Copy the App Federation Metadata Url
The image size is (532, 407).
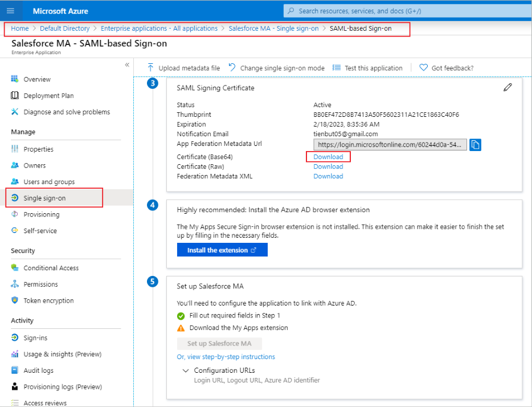tap(475, 145)
